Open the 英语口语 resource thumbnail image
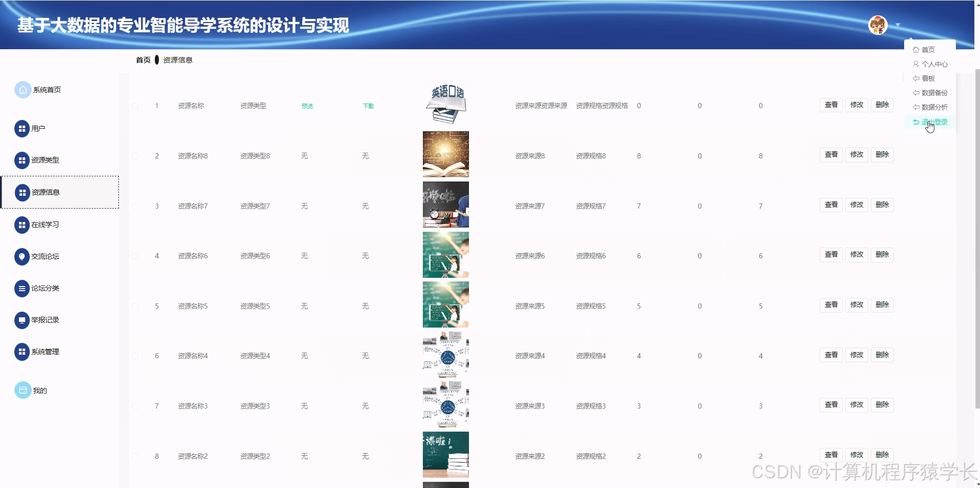Viewport: 980px width, 488px height. tap(445, 103)
